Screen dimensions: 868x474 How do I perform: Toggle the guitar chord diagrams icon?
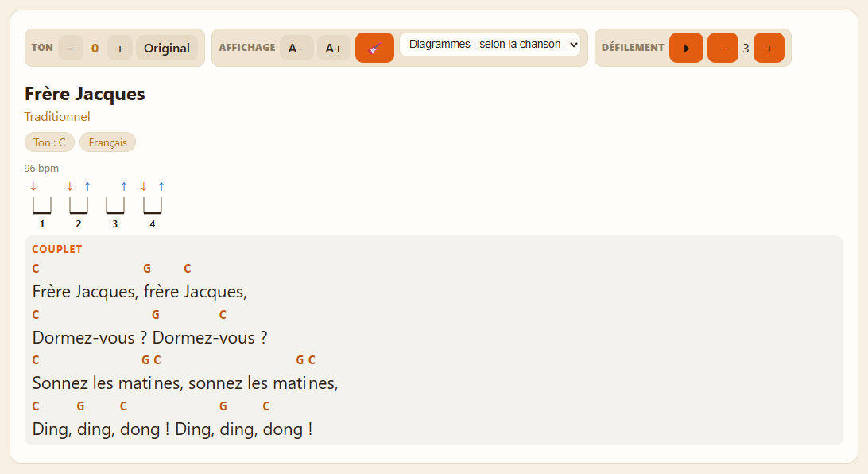point(374,48)
